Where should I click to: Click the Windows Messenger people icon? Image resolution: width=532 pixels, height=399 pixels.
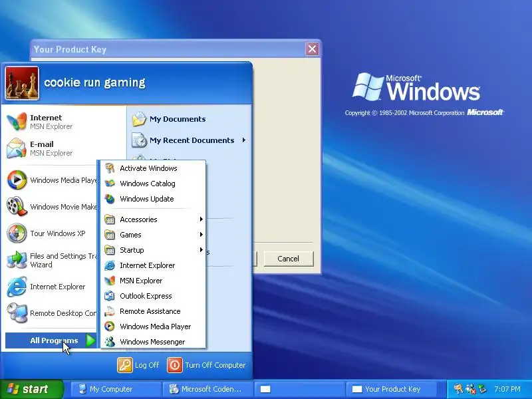(x=110, y=342)
